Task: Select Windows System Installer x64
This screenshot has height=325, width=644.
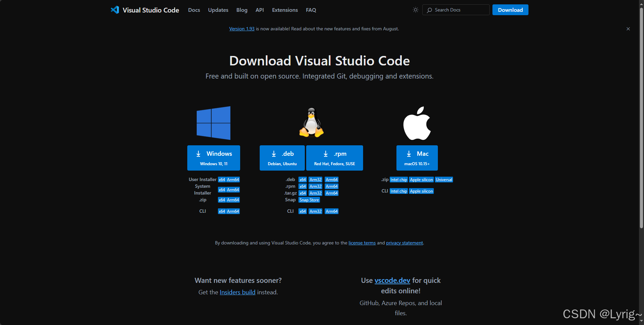Action: (222, 190)
